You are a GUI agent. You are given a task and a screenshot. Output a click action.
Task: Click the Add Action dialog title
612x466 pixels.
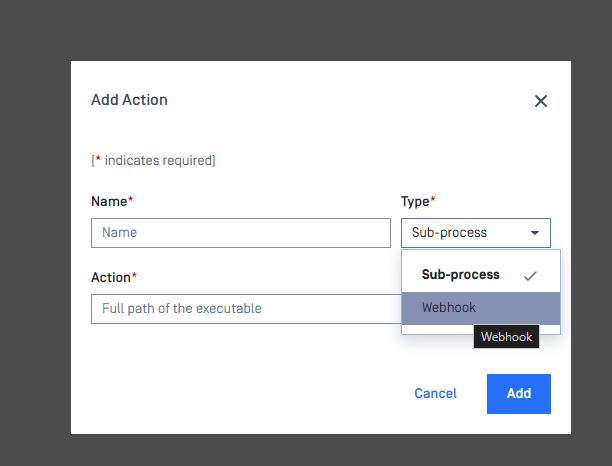[x=129, y=100]
